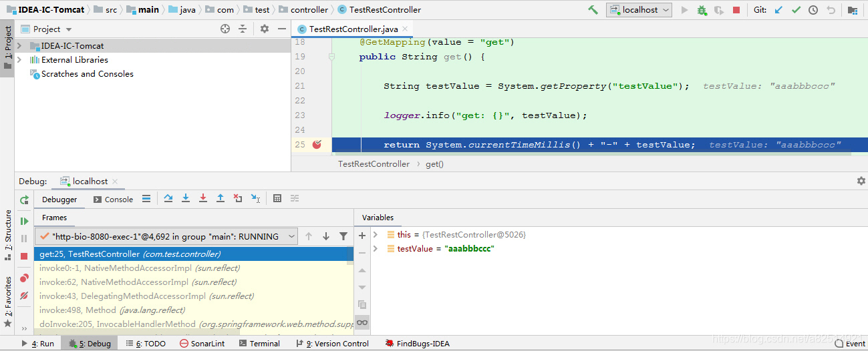Image resolution: width=868 pixels, height=351 pixels.
Task: Click the Run to Cursor icon
Action: pyautogui.click(x=255, y=199)
